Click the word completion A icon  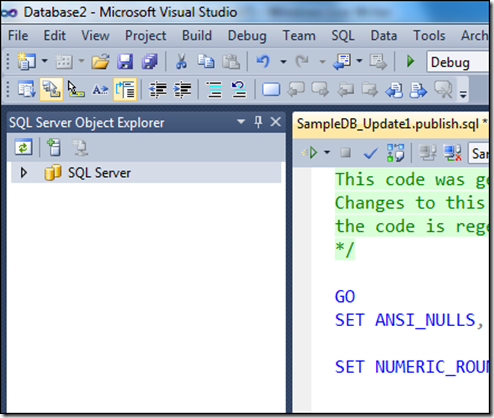[x=100, y=90]
